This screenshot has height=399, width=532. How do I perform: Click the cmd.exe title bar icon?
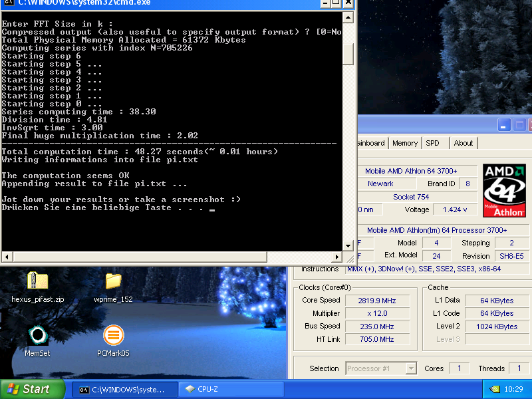[x=9, y=3]
